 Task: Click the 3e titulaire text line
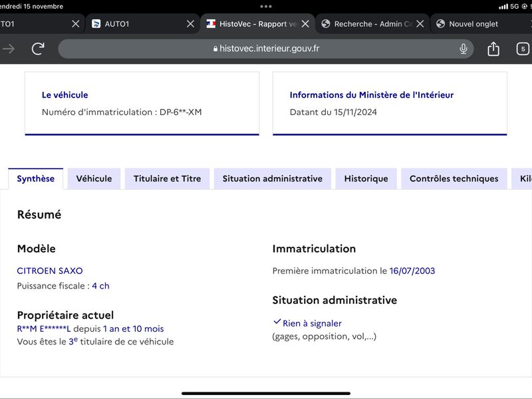[95, 341]
